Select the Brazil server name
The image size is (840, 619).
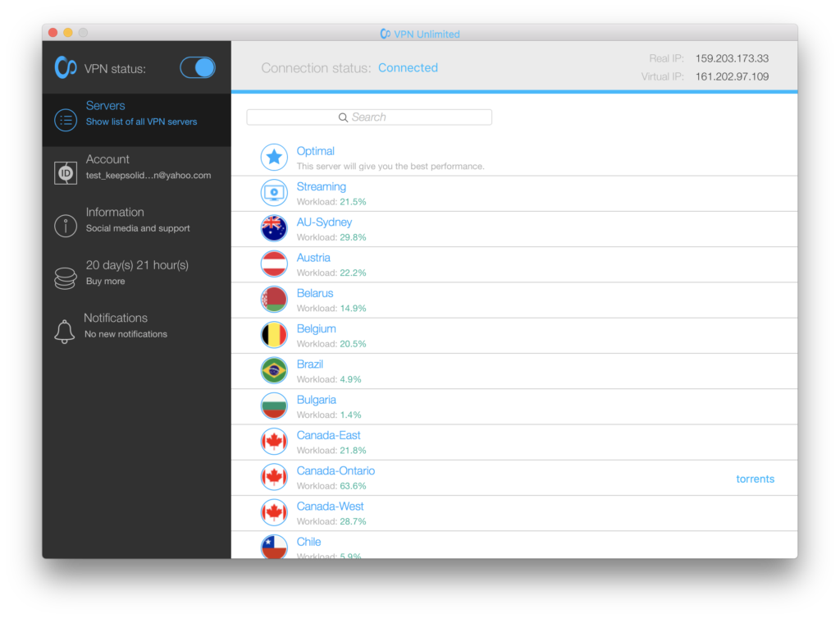309,365
